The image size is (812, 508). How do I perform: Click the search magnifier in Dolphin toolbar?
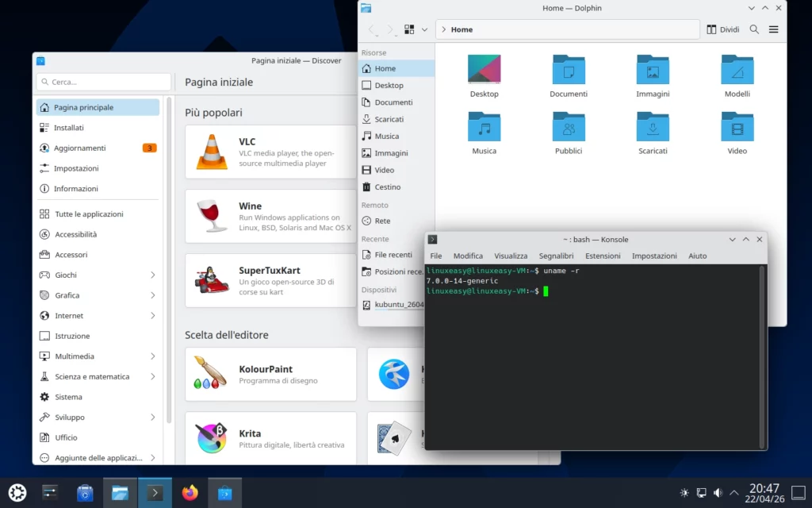[x=753, y=29]
